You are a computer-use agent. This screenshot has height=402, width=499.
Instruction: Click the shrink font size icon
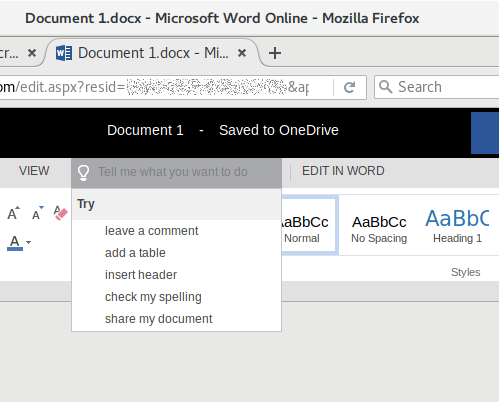(38, 213)
